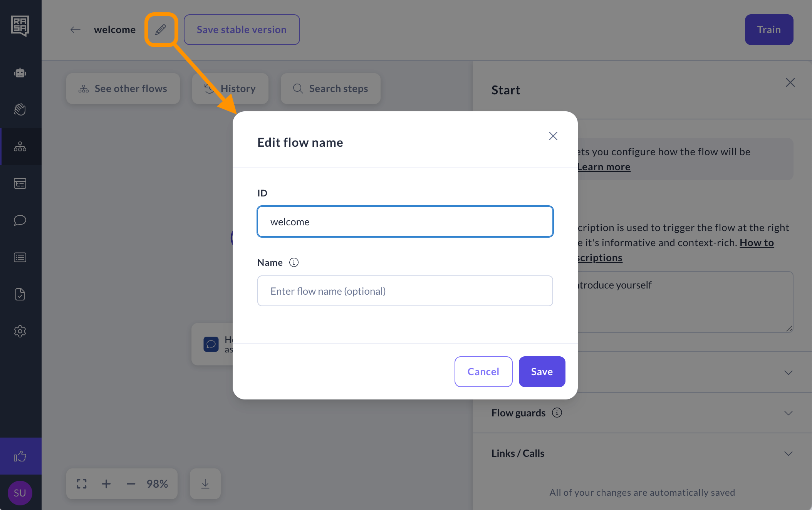Click the zoom in plus control
Screen dimensions: 812x510
(106, 484)
